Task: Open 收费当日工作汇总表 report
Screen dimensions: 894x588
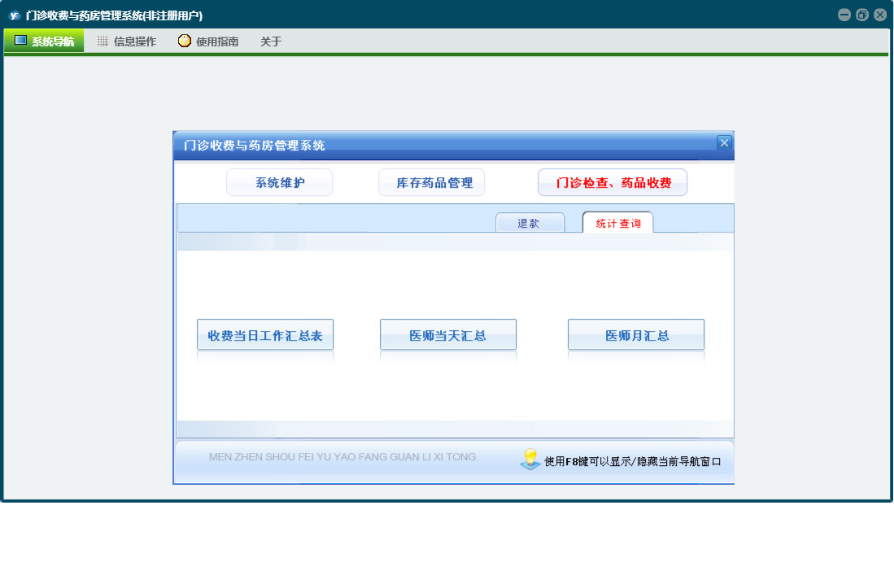Action: point(265,335)
